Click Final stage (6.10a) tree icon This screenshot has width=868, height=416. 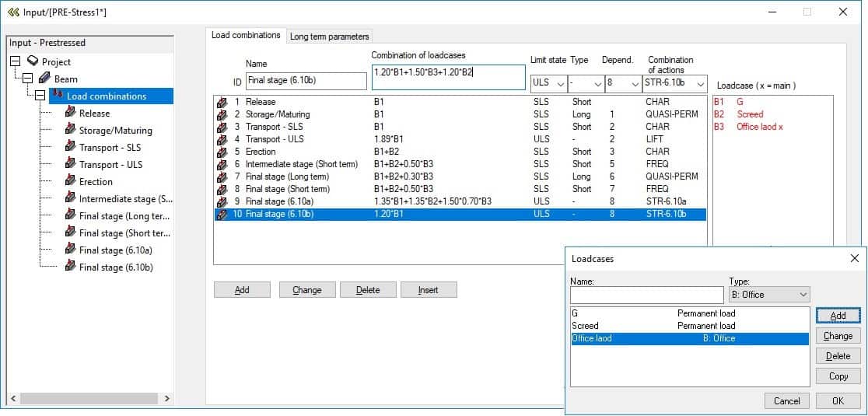[70, 250]
